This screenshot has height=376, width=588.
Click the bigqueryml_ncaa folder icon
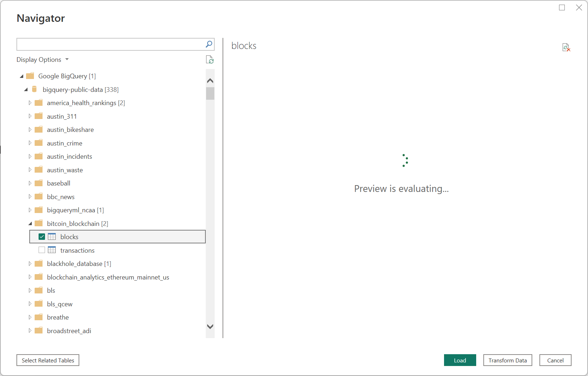39,210
